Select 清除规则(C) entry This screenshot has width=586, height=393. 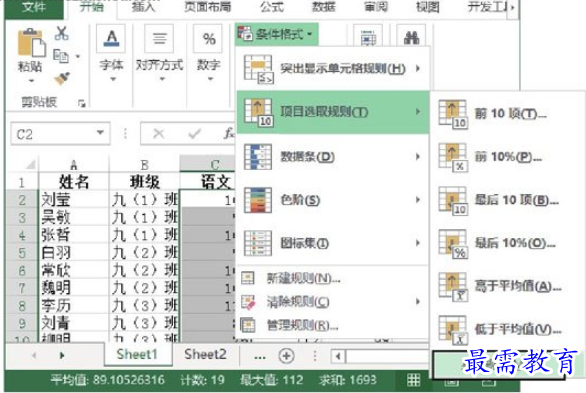tap(333, 302)
